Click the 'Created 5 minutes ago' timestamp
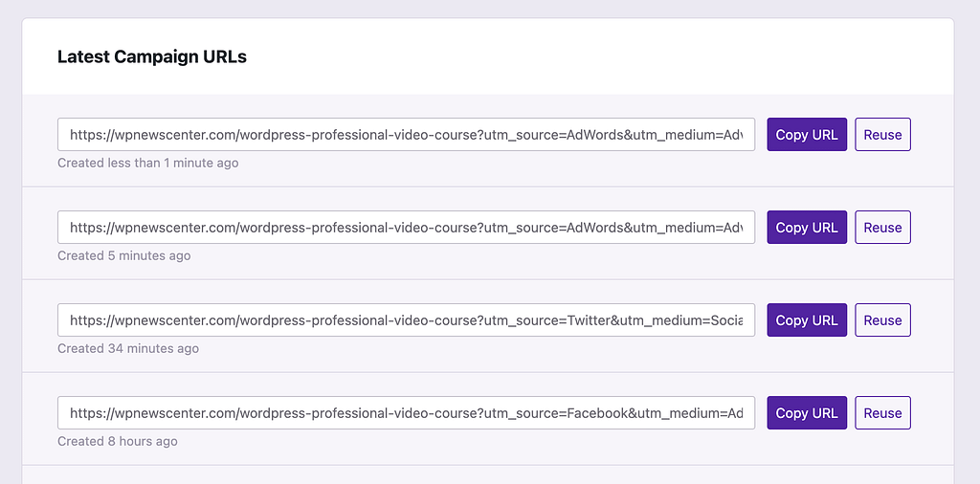This screenshot has width=980, height=484. [123, 256]
